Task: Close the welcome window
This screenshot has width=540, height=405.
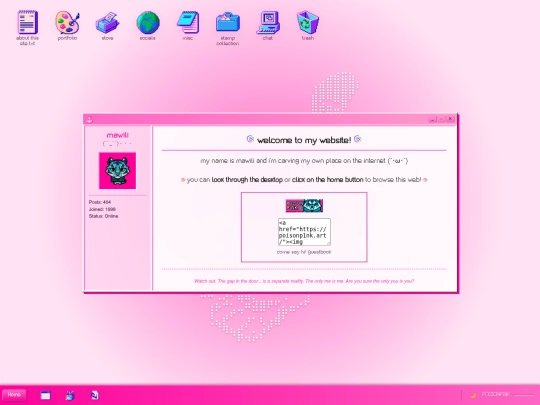Action: tap(450, 119)
